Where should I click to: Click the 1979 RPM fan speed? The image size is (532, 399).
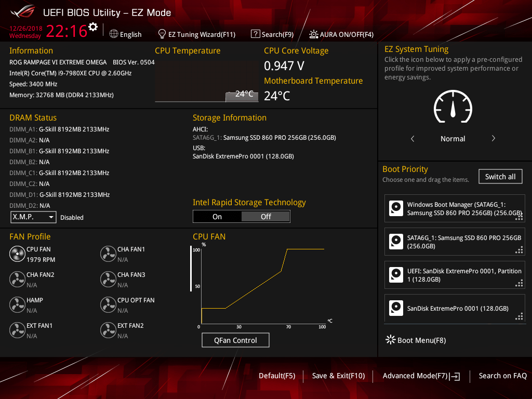(41, 260)
